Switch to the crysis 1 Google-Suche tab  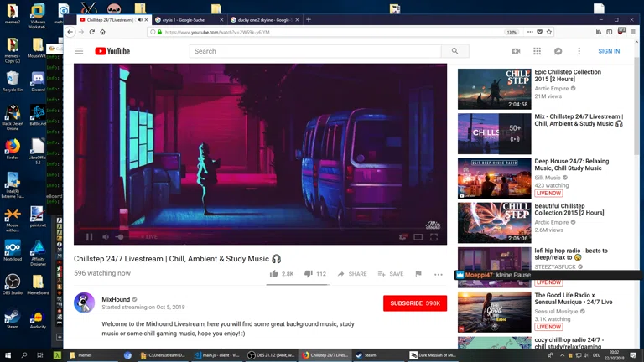[x=184, y=19]
